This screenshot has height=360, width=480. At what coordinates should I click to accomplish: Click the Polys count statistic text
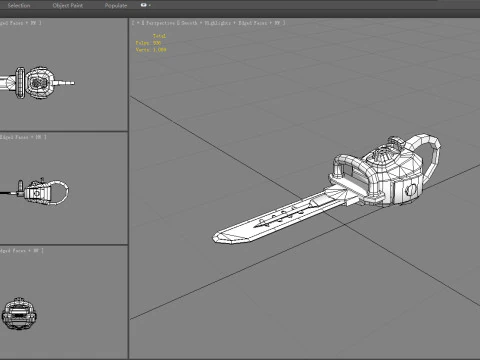[148, 43]
